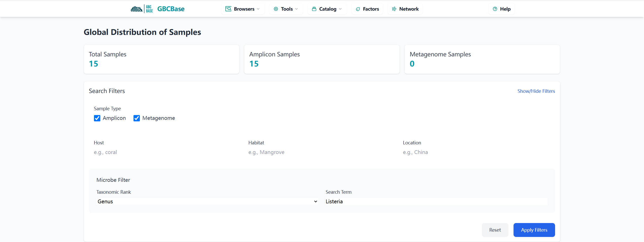Expand the Catalog menu chevron
This screenshot has height=242, width=644.
click(x=340, y=9)
